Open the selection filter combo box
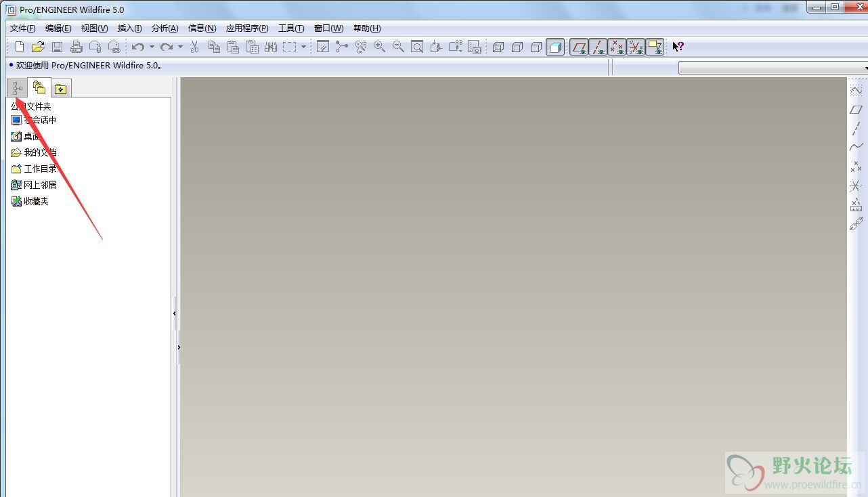The height and width of the screenshot is (497, 868). (x=773, y=68)
